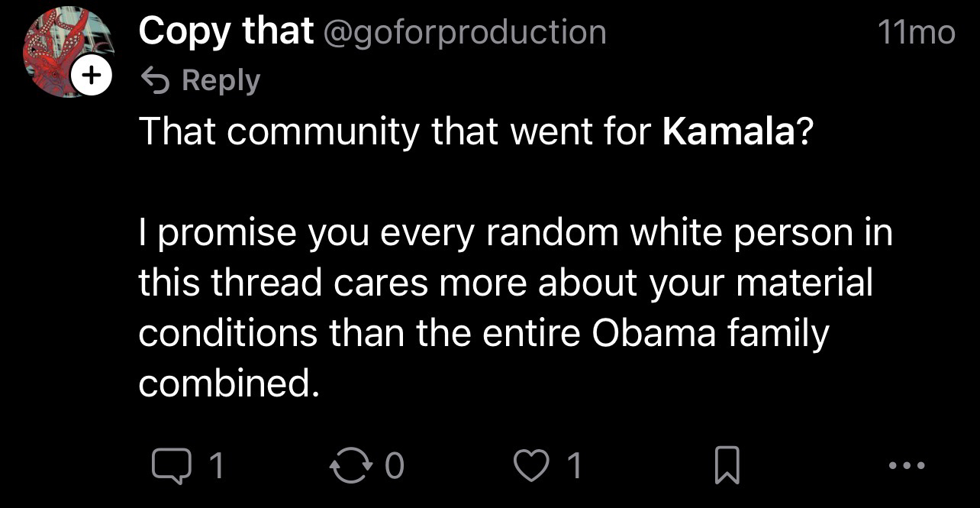
Task: Open the "Copy that" display name
Action: click(226, 31)
